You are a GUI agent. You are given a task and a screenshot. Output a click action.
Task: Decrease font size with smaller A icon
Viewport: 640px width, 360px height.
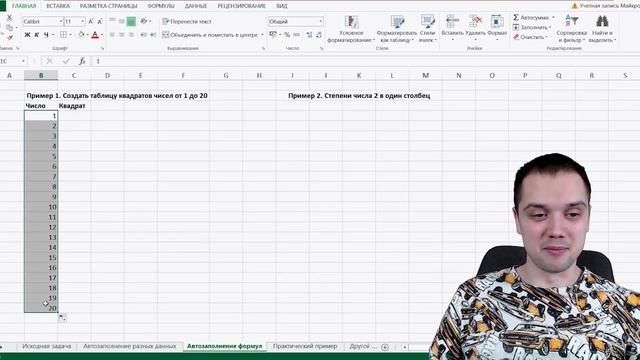pos(100,21)
